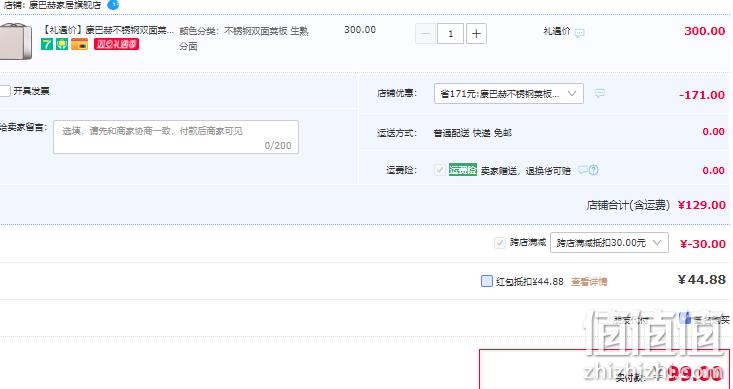733x389 pixels.
Task: Open the cutting board product thumbnail
Action: point(16,41)
